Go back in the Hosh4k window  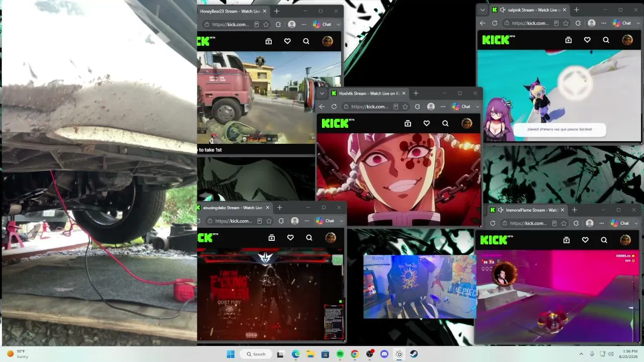(x=322, y=107)
